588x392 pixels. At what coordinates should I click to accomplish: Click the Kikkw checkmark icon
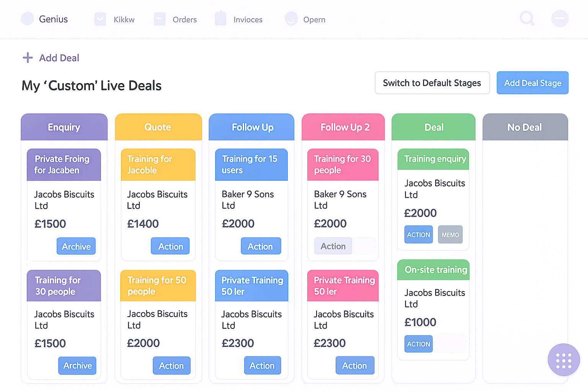coord(100,19)
